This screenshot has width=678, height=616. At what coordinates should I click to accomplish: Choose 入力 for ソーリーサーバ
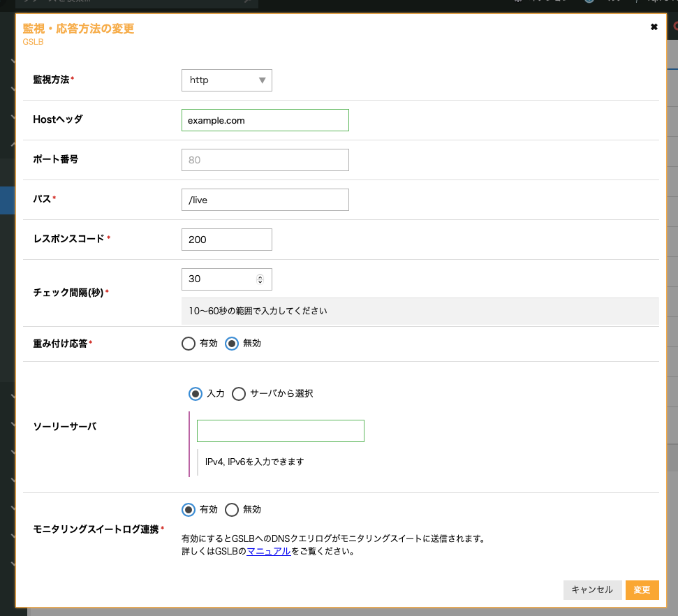(x=196, y=394)
